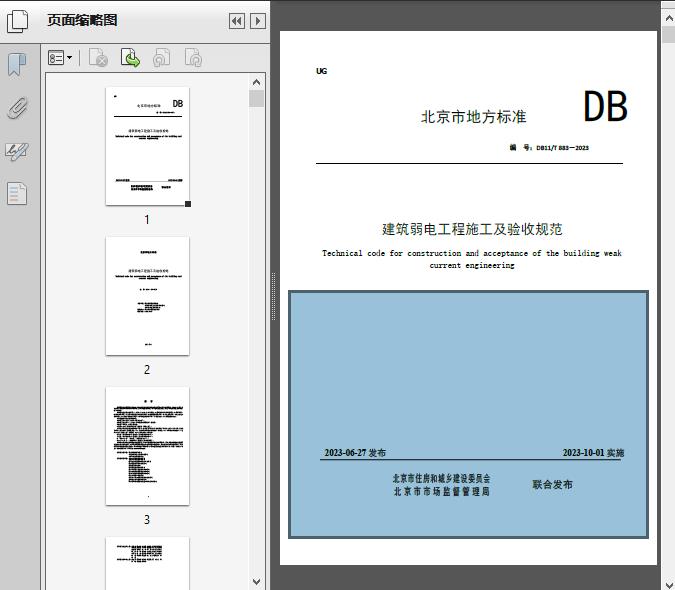Open the document content panel icon
The height and width of the screenshot is (590, 675).
pyautogui.click(x=17, y=193)
